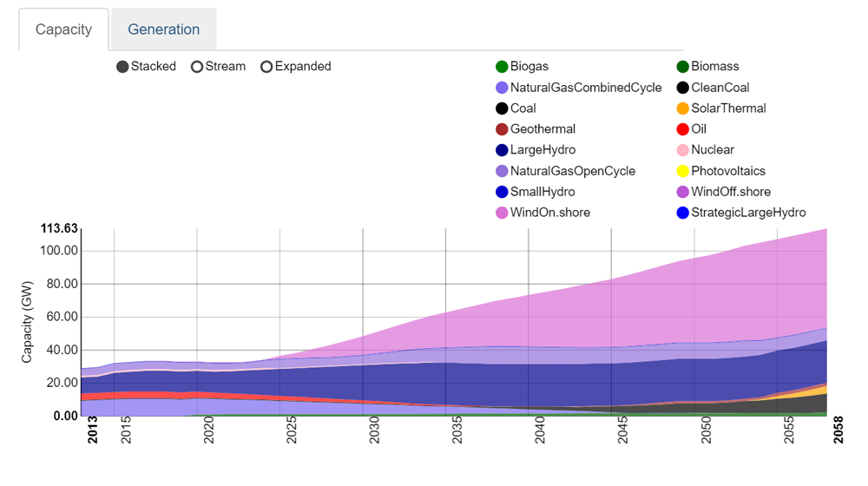Toggle NaturalGasCombinedCycle legend entry
868x486 pixels.
click(502, 88)
